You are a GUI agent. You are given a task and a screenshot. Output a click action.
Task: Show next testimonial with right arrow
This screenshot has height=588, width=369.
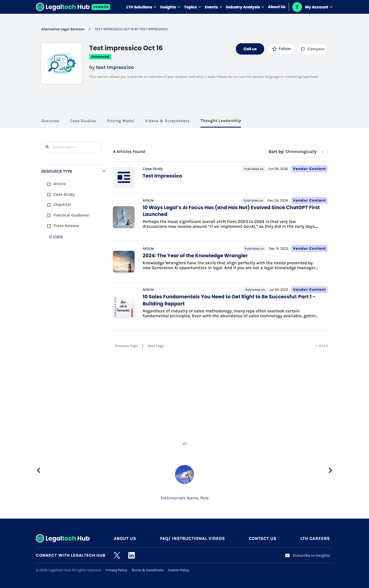point(330,470)
